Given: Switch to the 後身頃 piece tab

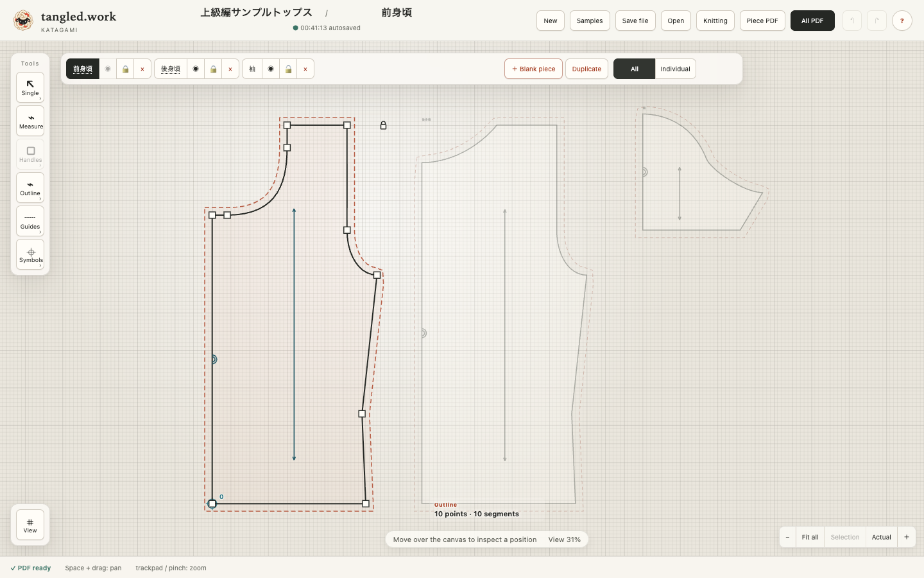Looking at the screenshot, I should pos(171,69).
